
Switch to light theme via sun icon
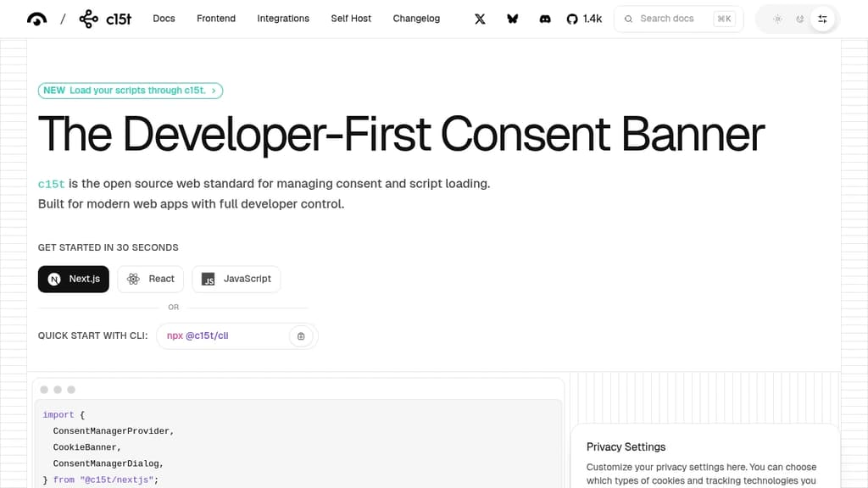click(x=777, y=18)
